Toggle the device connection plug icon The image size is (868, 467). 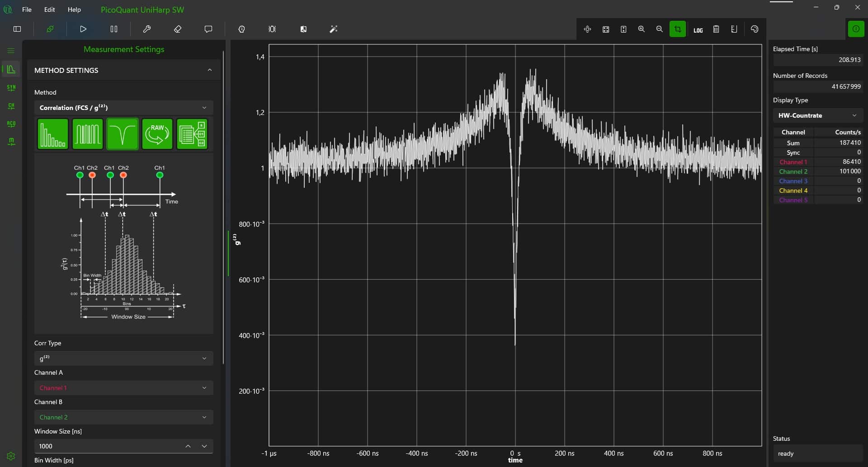50,29
